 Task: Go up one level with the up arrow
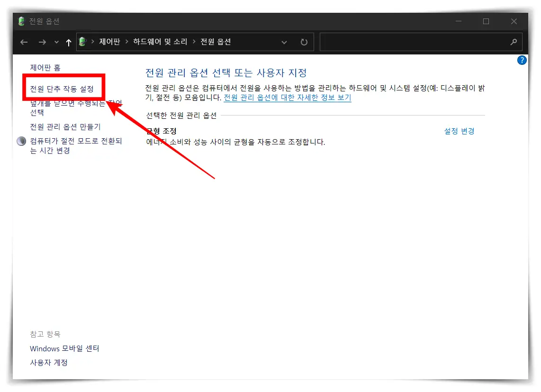[68, 42]
